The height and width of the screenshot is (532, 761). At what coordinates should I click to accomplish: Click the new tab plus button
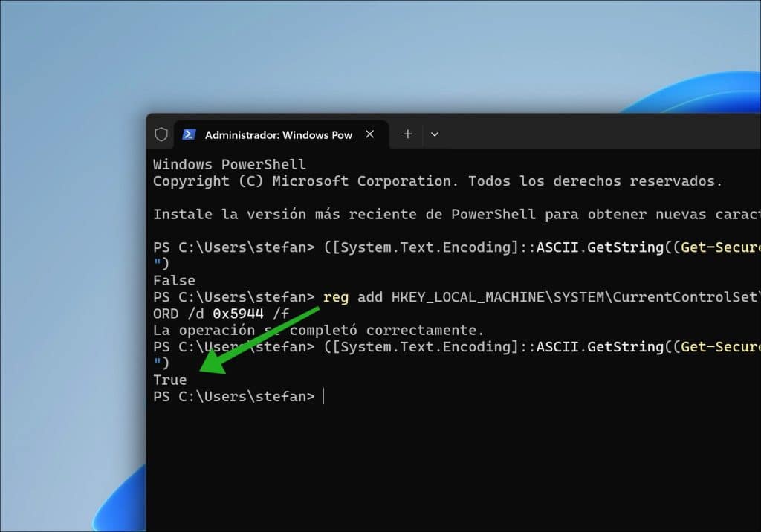[x=407, y=134]
